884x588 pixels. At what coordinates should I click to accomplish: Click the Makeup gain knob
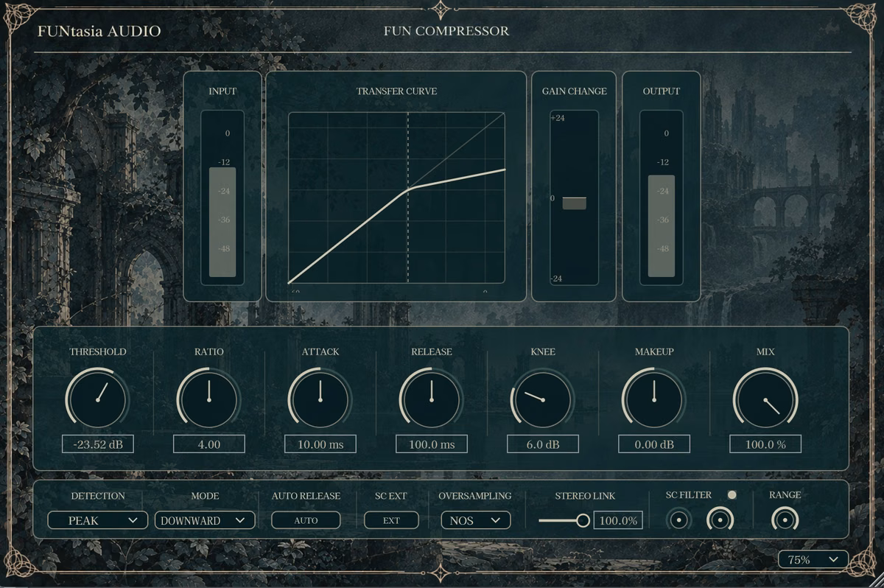pos(653,399)
